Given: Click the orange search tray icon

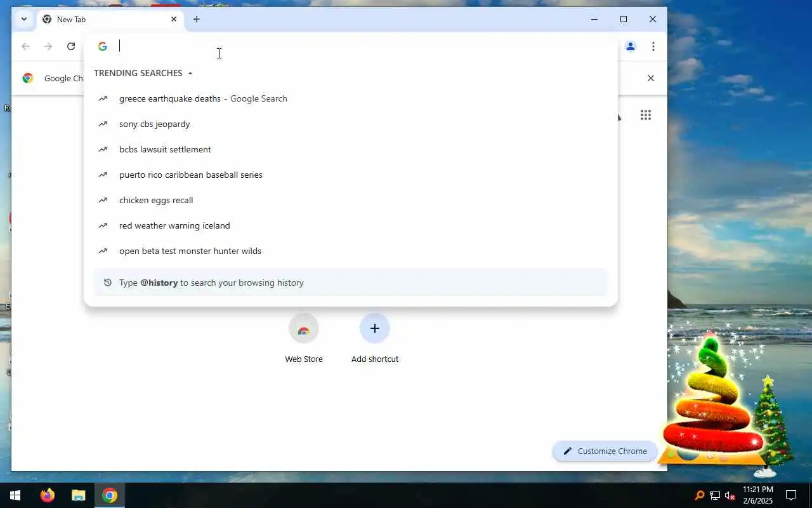Looking at the screenshot, I should point(700,495).
